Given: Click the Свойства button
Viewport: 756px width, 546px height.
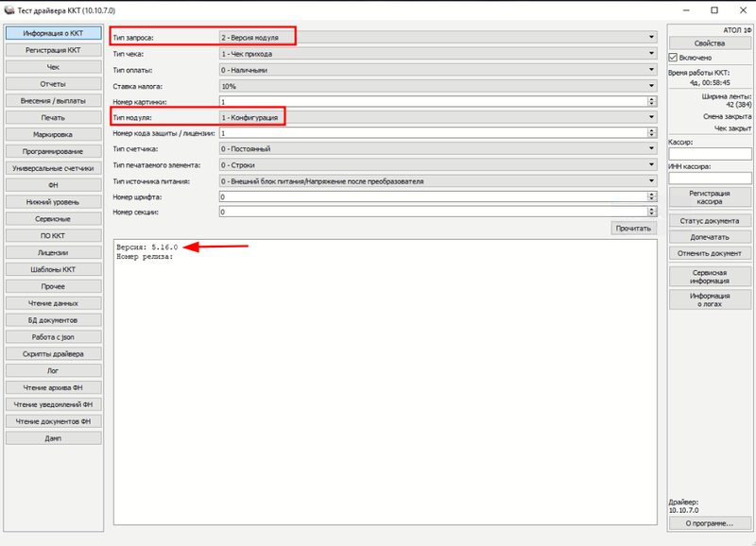Looking at the screenshot, I should 709,43.
